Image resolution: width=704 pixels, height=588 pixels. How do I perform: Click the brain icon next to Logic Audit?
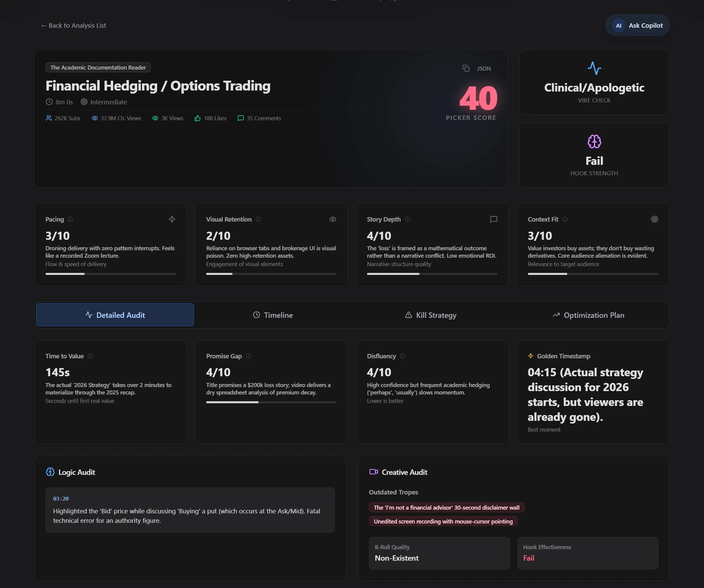click(50, 472)
